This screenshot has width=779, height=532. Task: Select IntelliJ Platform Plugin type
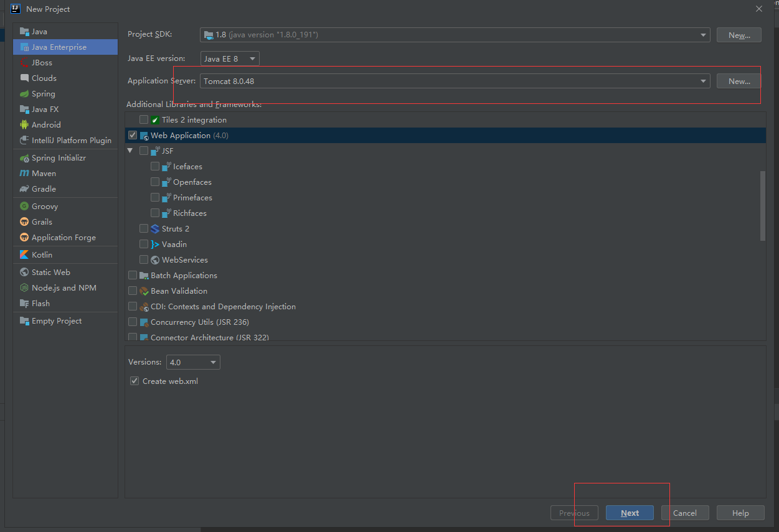pos(65,140)
